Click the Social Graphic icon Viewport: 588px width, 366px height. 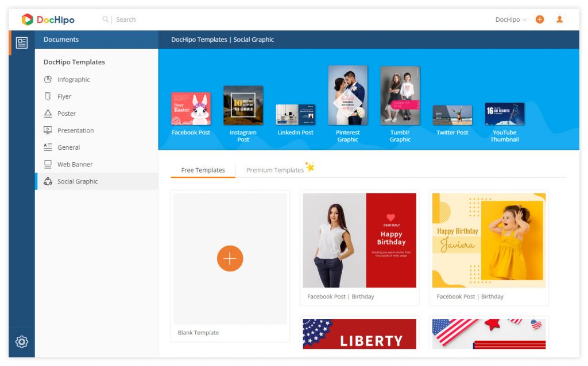[48, 181]
